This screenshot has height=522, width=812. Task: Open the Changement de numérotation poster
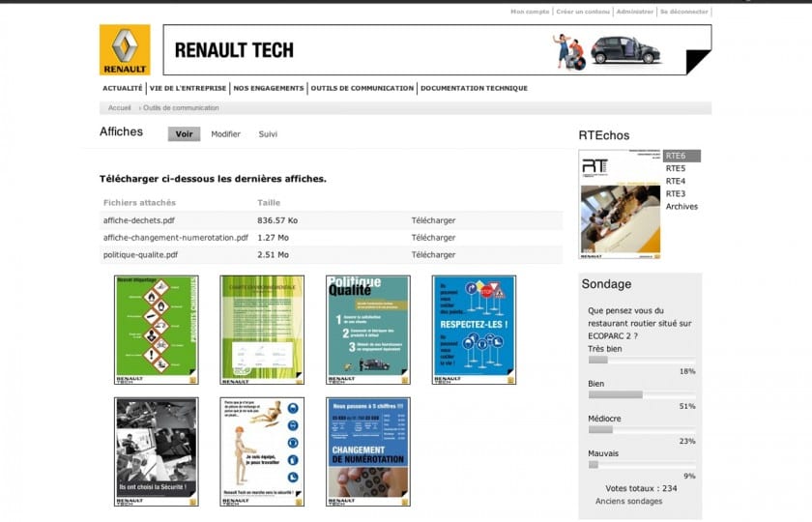(x=368, y=451)
